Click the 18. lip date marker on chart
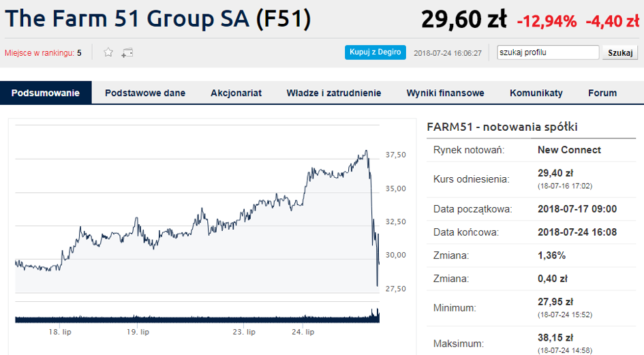 pyautogui.click(x=60, y=332)
